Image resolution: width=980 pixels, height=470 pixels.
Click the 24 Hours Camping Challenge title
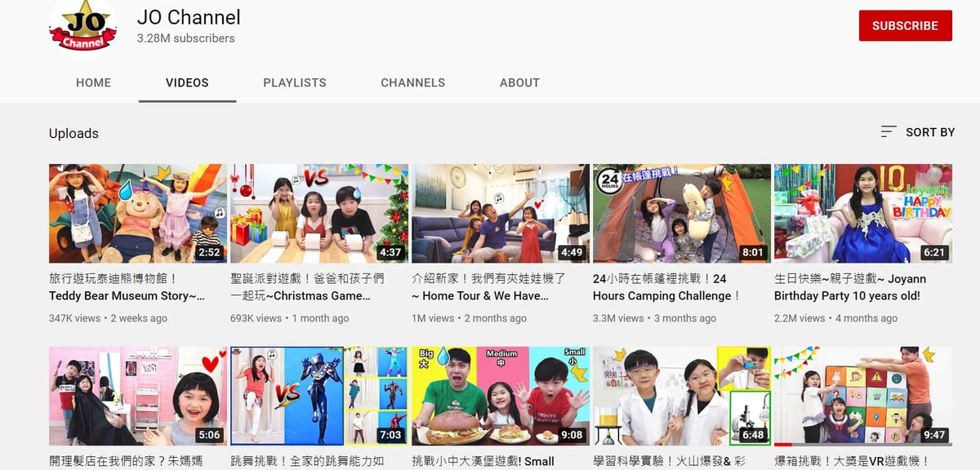(x=666, y=287)
